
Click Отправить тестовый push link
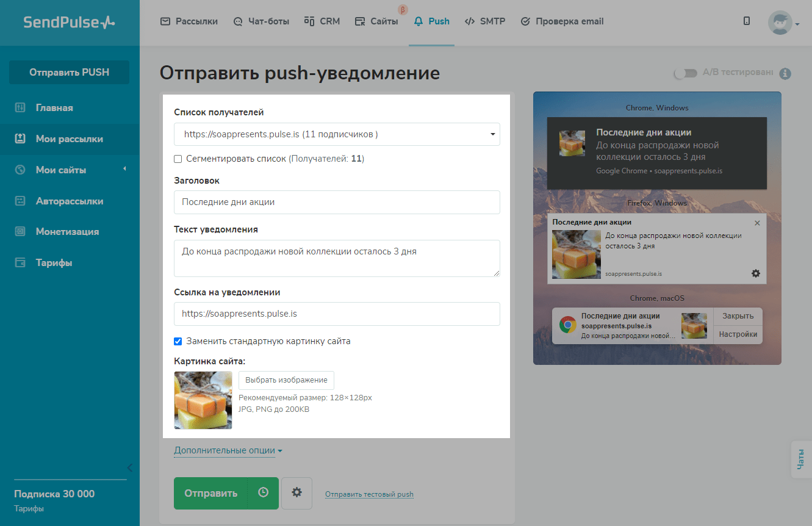369,494
